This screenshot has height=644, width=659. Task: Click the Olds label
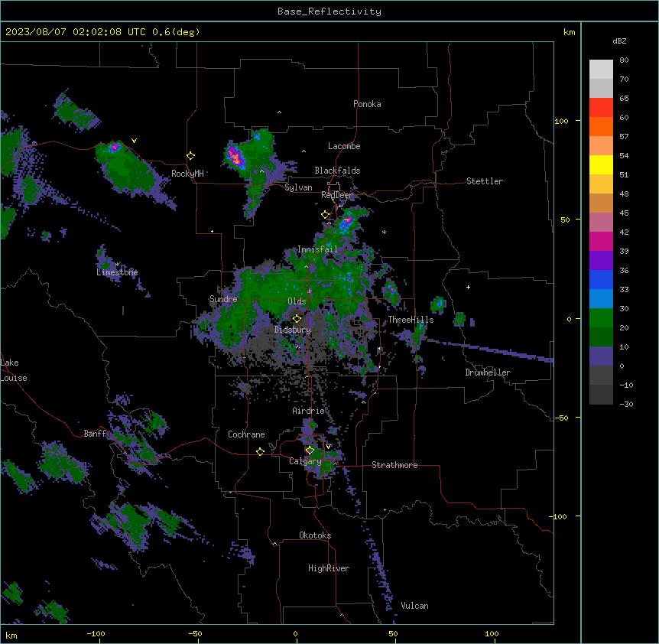[297, 301]
